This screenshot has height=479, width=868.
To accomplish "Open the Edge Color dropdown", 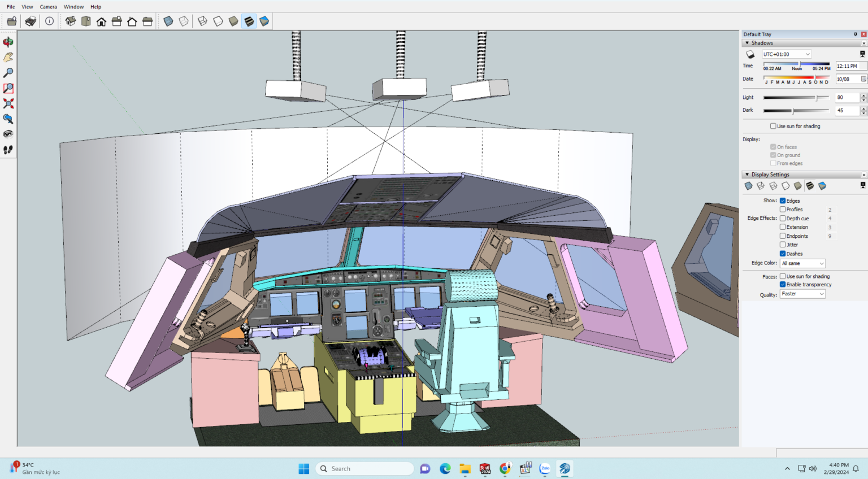I will coord(803,263).
